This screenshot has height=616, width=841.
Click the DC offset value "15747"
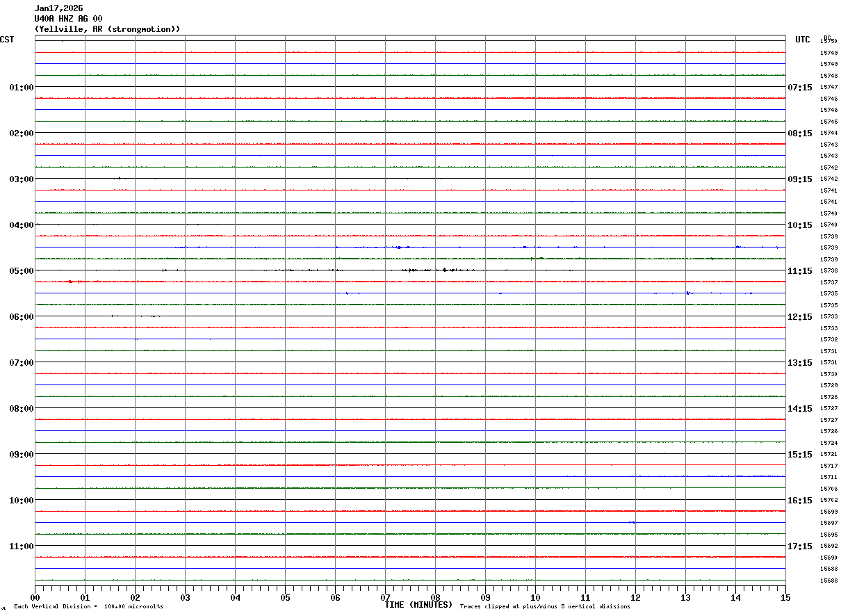point(828,88)
